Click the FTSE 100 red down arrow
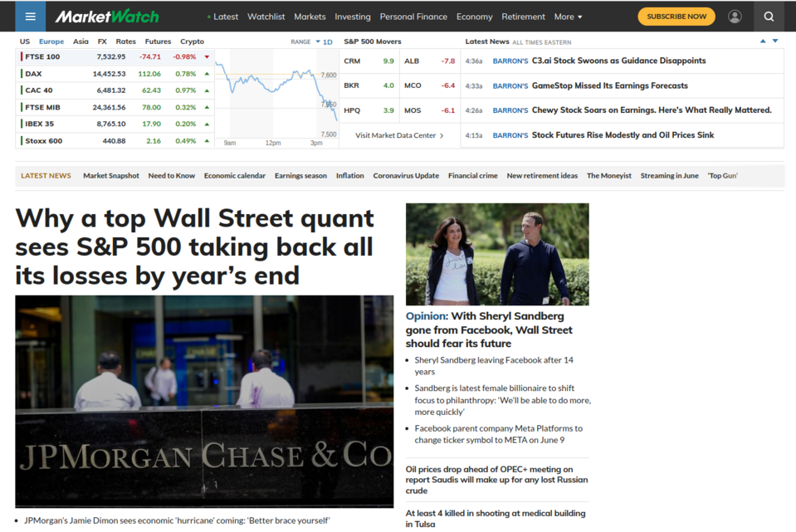 207,57
